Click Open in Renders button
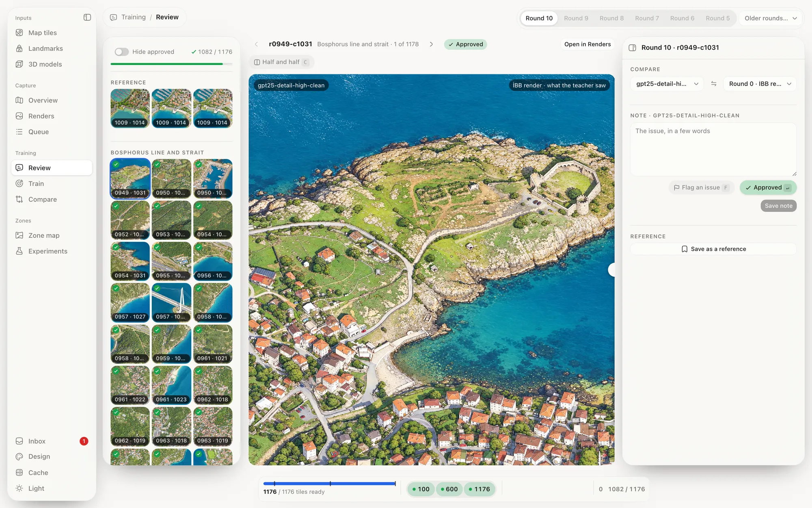 587,44
